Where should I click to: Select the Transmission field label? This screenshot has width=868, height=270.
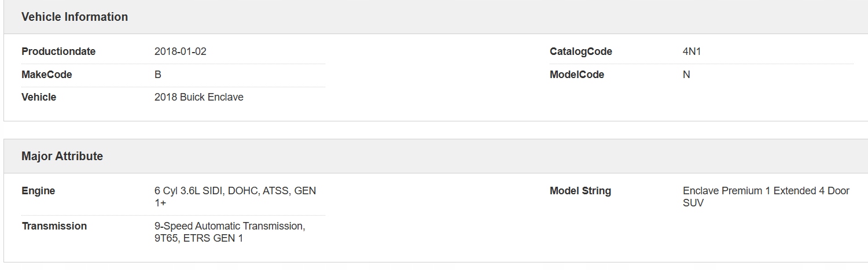pos(54,226)
